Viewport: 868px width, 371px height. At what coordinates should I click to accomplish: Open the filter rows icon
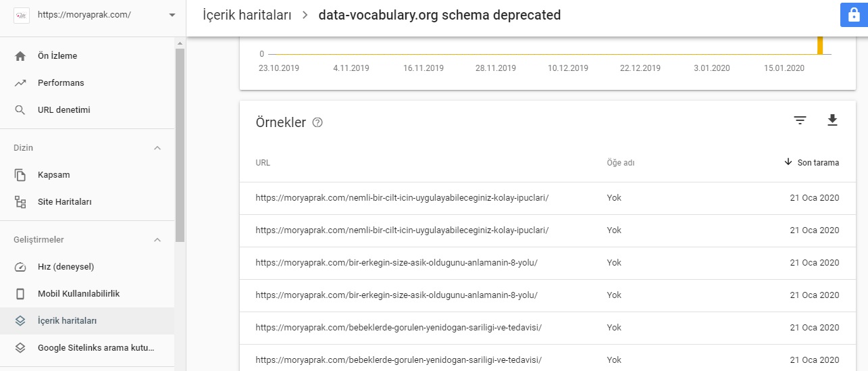800,120
